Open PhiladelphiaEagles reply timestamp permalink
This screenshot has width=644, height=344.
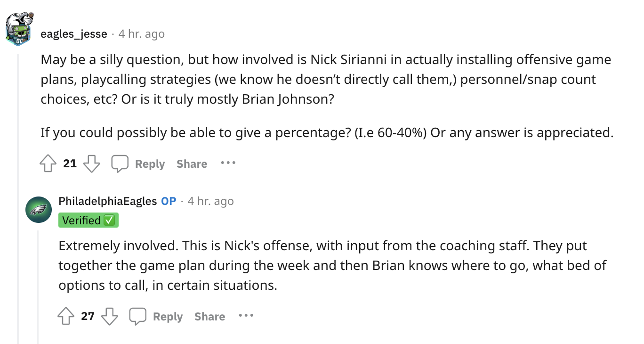[210, 201]
